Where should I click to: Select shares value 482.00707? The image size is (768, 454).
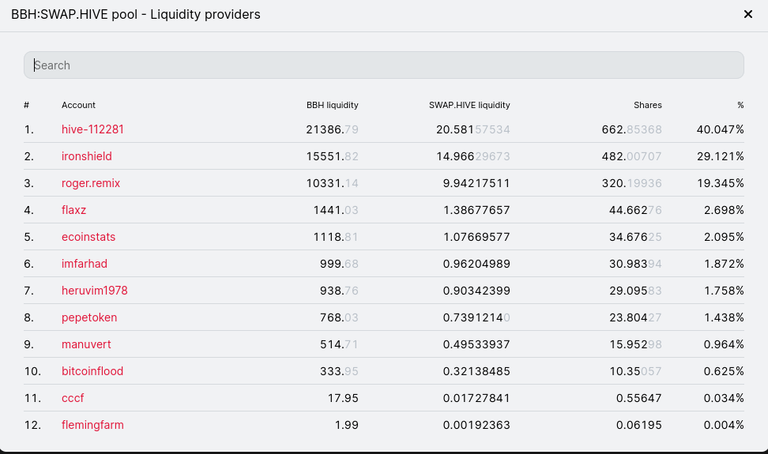[x=632, y=156]
